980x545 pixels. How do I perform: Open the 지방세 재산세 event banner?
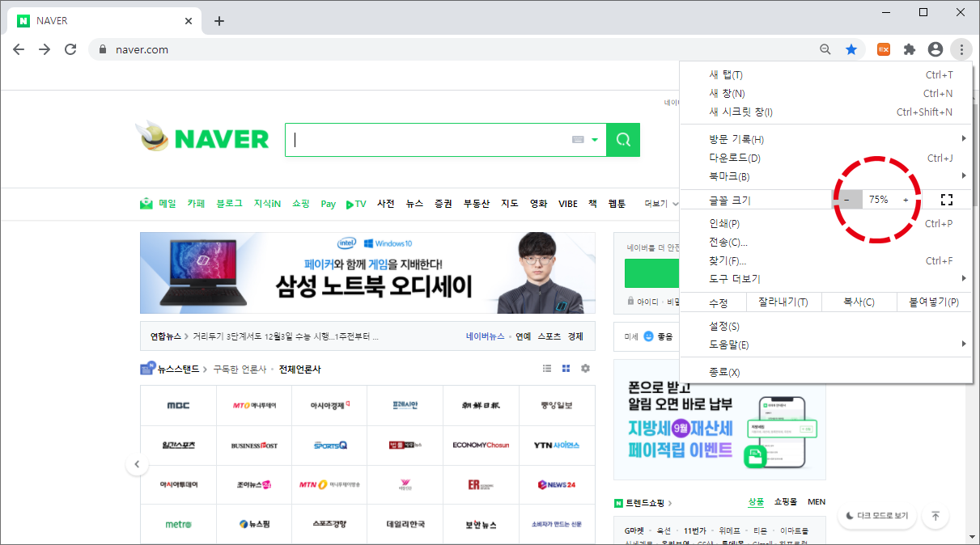click(719, 420)
